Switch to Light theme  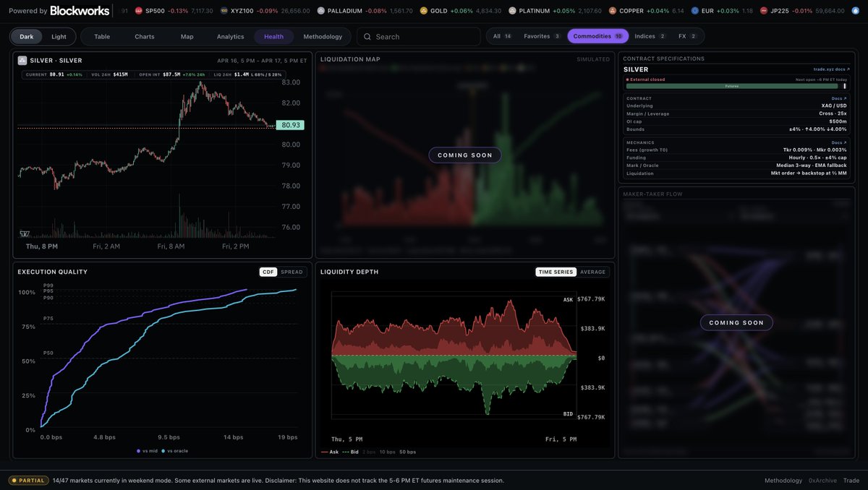click(x=59, y=36)
